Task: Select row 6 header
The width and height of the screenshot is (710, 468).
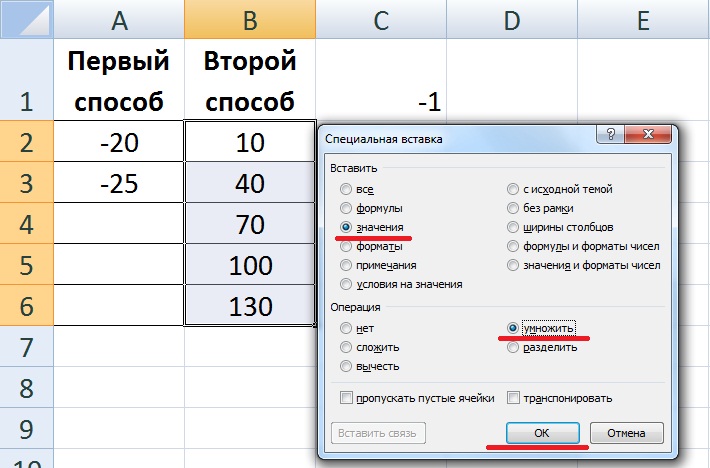Action: pos(27,305)
